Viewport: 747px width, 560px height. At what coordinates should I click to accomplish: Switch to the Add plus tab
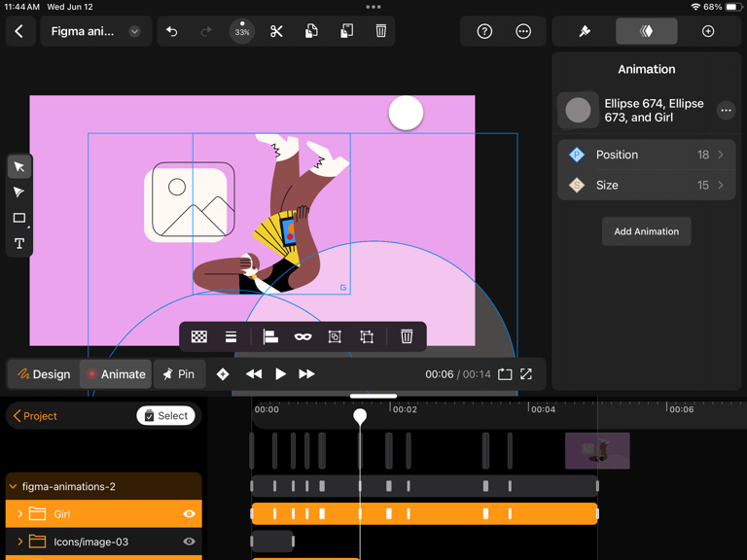click(708, 31)
